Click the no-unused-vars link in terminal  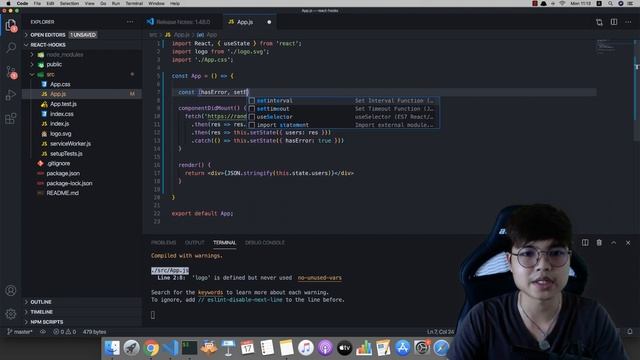click(x=320, y=278)
